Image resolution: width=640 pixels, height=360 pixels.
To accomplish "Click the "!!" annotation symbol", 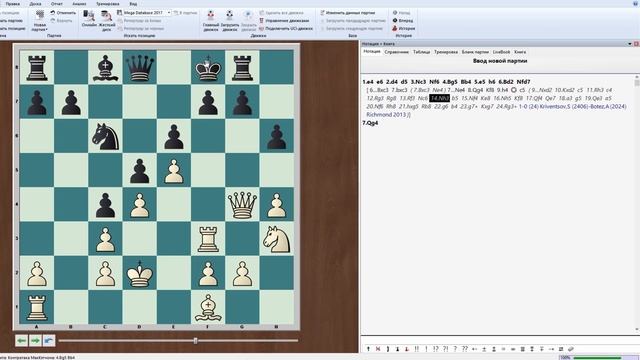I will [417, 349].
